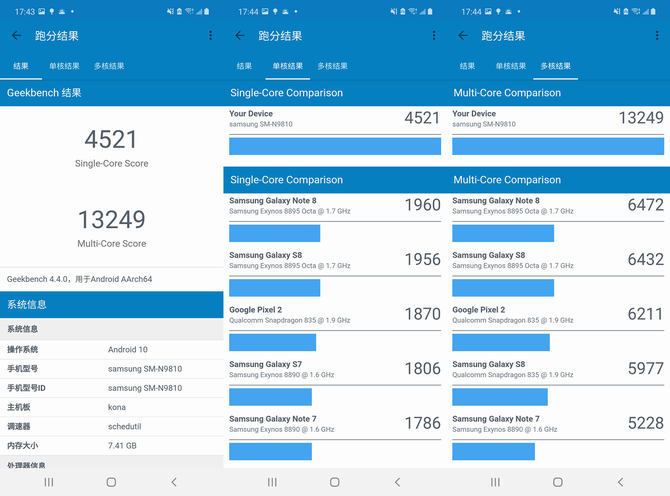670x496 pixels.
Task: Tap the 手机型号 samsung SM-N9810 row
Action: pos(112,369)
